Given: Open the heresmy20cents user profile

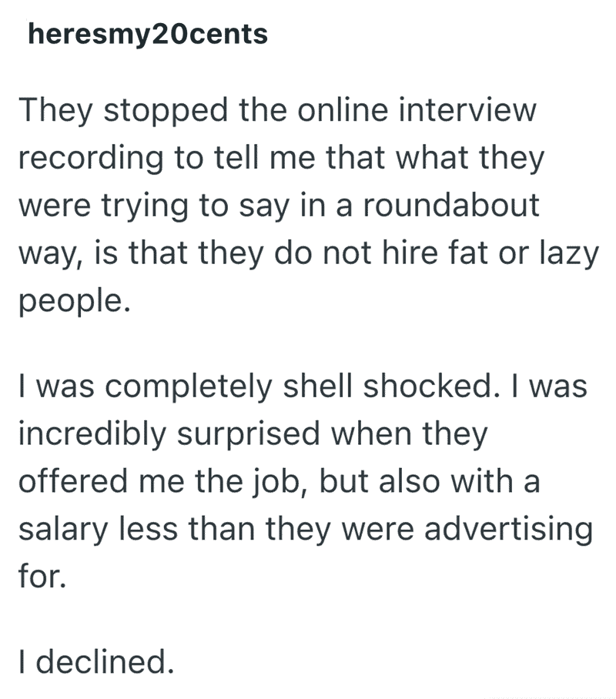Looking at the screenshot, I should click(x=147, y=35).
